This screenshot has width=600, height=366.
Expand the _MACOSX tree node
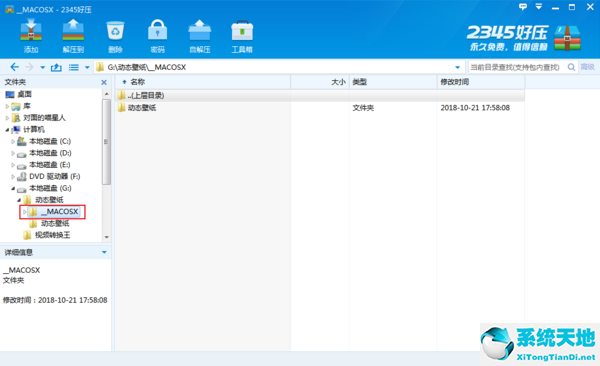pyautogui.click(x=24, y=212)
